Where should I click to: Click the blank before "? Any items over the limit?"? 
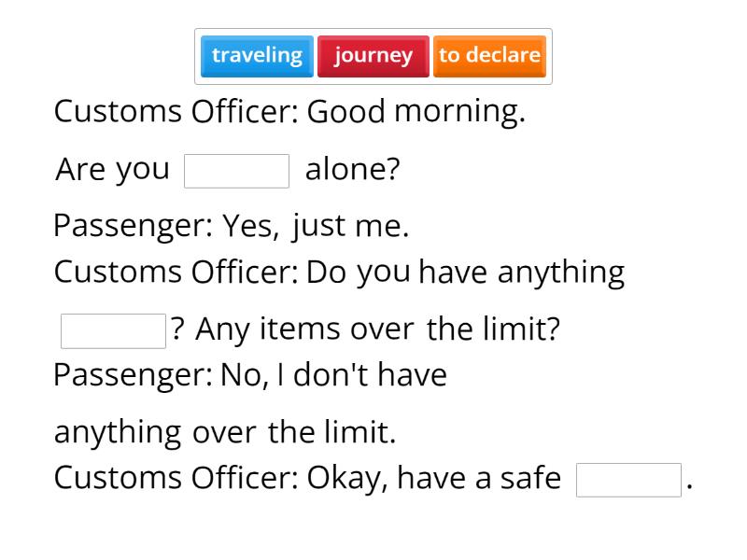pos(112,329)
